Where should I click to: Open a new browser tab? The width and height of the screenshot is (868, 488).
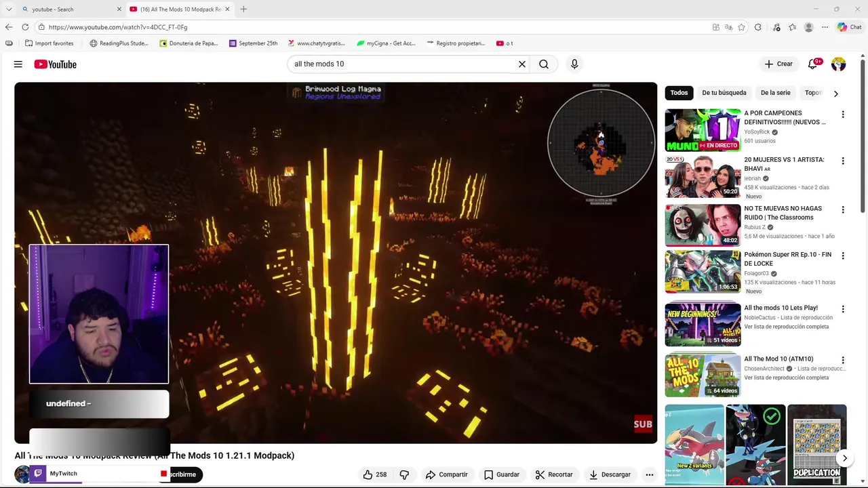click(x=243, y=9)
